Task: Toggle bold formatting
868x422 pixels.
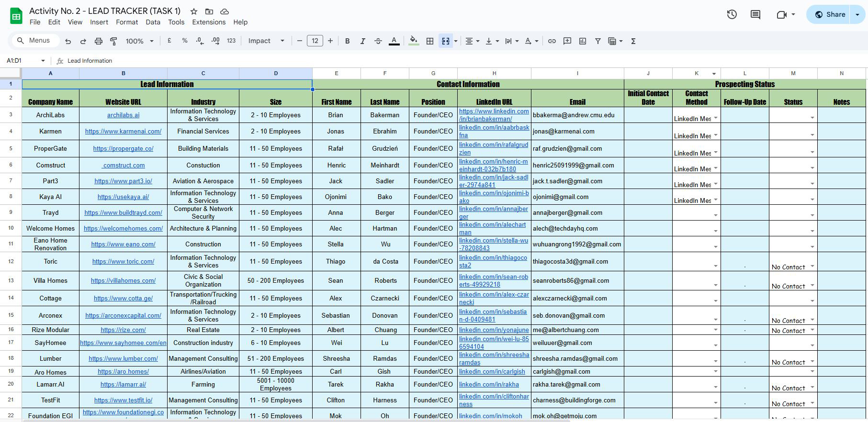Action: pos(347,41)
